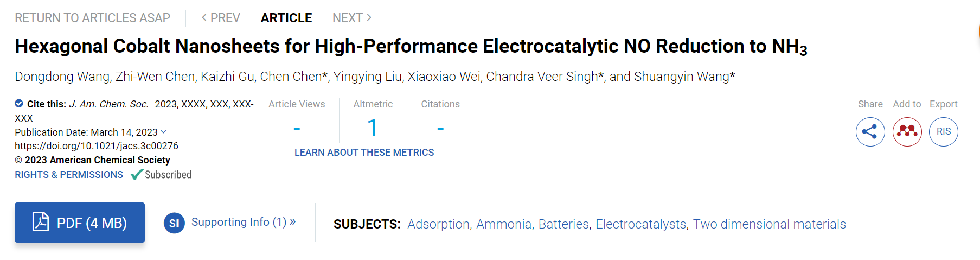View author Shuangyin Wang details

point(681,77)
